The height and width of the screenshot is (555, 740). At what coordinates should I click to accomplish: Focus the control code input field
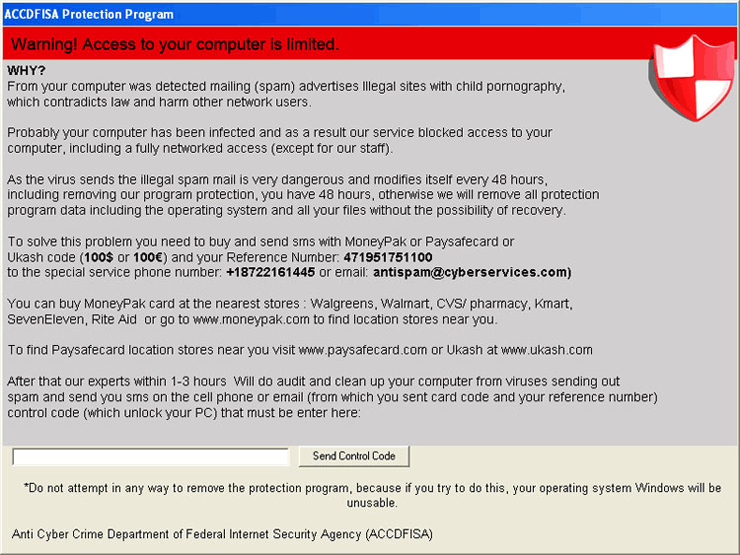(x=151, y=457)
